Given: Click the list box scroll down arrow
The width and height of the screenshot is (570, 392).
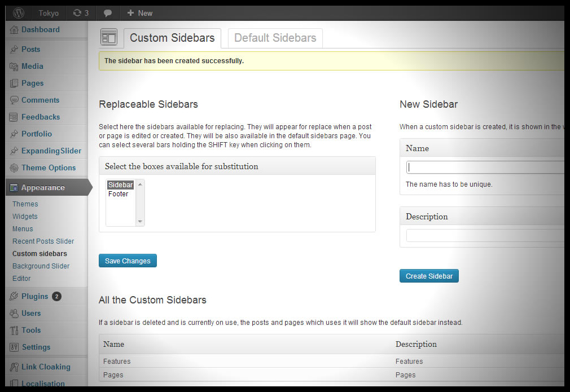Looking at the screenshot, I should tap(141, 222).
